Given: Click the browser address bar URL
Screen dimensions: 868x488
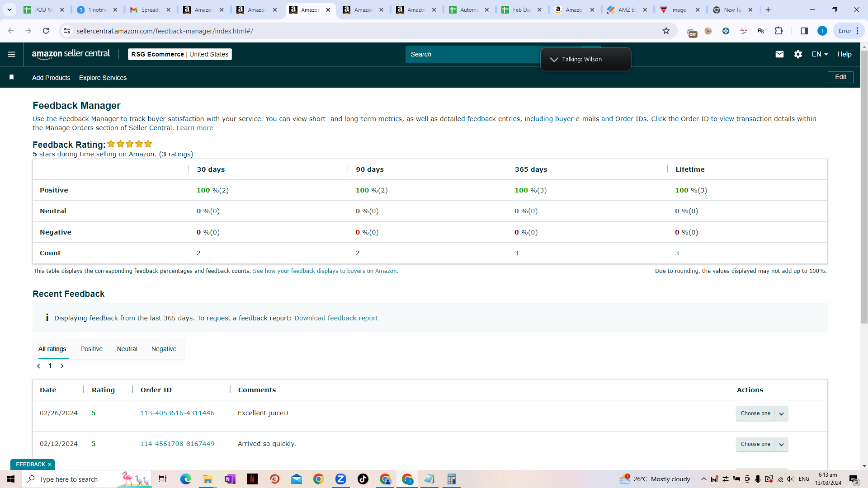Looking at the screenshot, I should pos(165,31).
